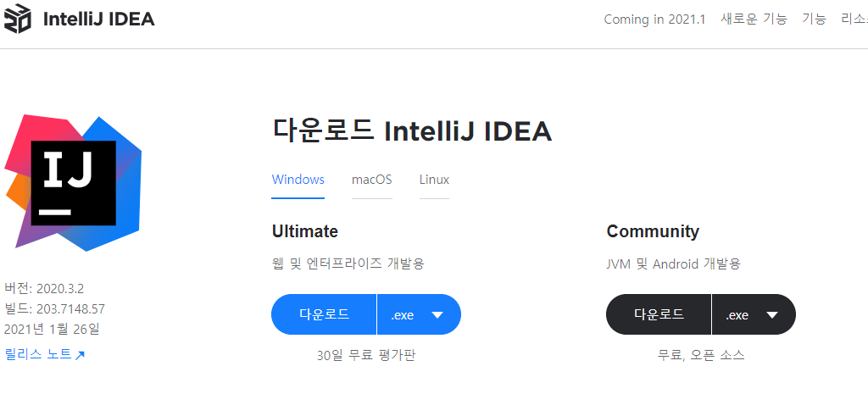This screenshot has height=394, width=868.
Task: Click the large IJ product logo
Action: click(x=73, y=183)
